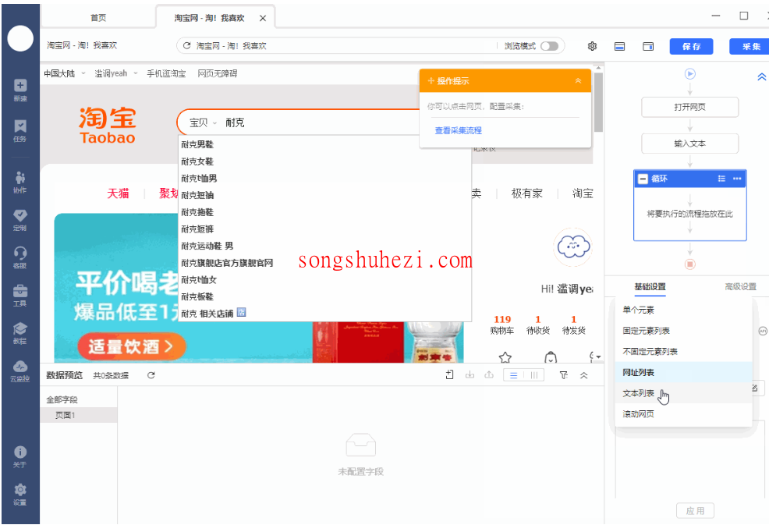Screen dimensions: 769x532
Task: Click the 手机逛淘宝 link
Action: (x=166, y=73)
